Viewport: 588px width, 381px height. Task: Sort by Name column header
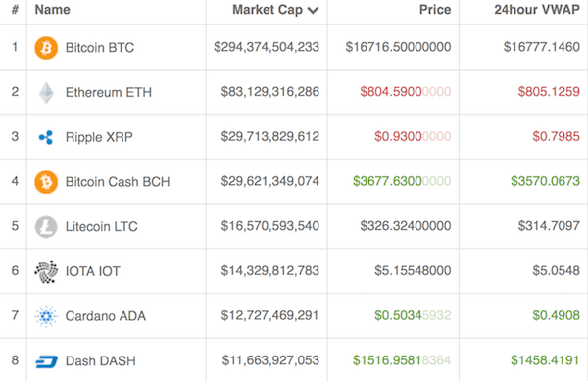point(53,10)
